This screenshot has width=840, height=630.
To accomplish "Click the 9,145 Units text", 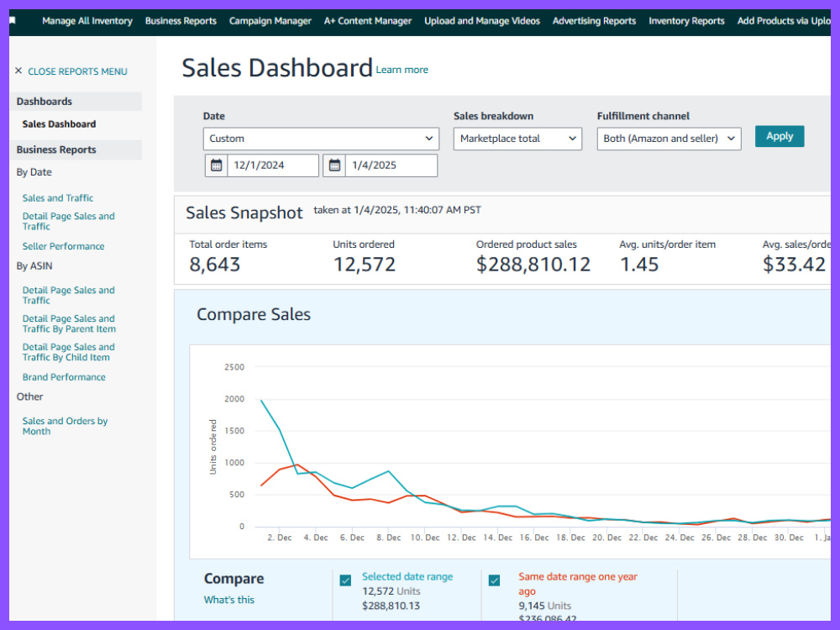I will pyautogui.click(x=545, y=606).
